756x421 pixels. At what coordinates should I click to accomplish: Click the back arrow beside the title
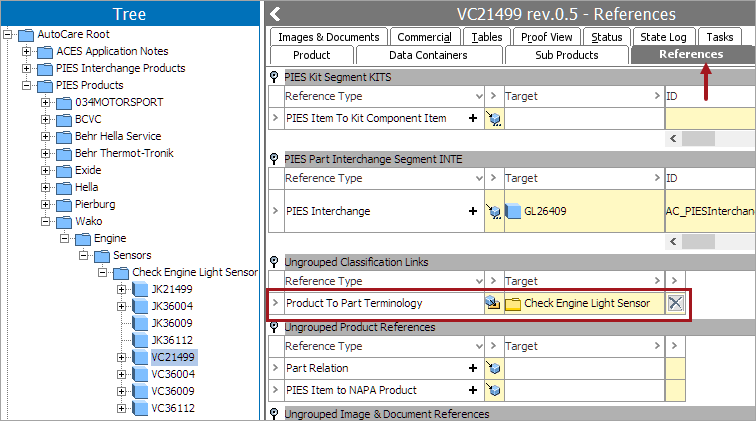(x=275, y=14)
